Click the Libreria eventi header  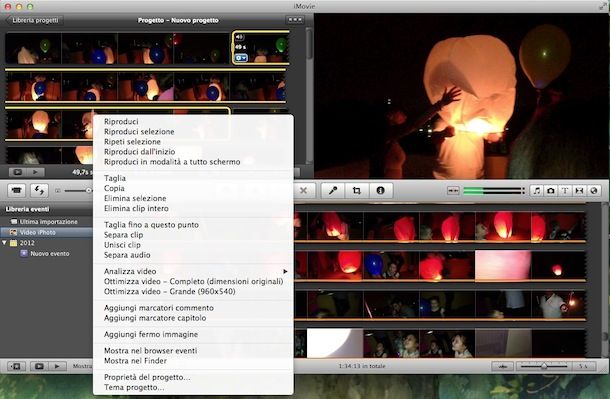pos(27,209)
